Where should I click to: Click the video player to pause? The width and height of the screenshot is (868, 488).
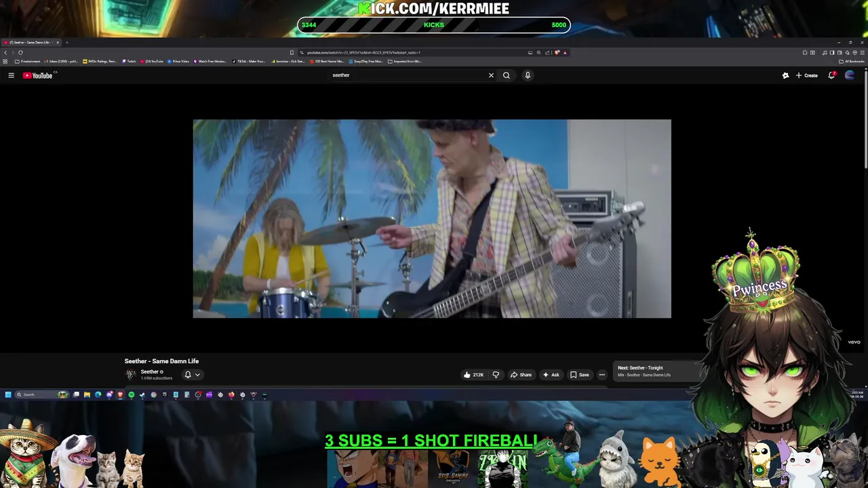point(432,219)
